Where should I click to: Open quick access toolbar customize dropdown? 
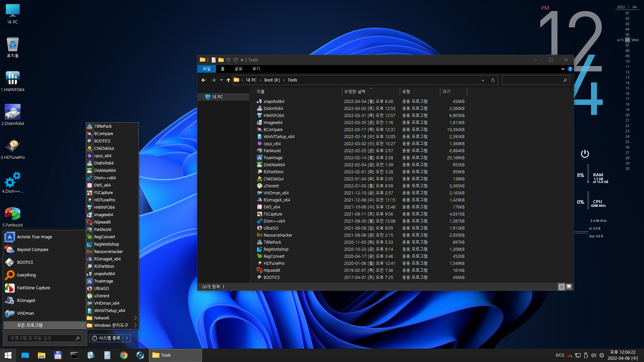click(x=242, y=60)
